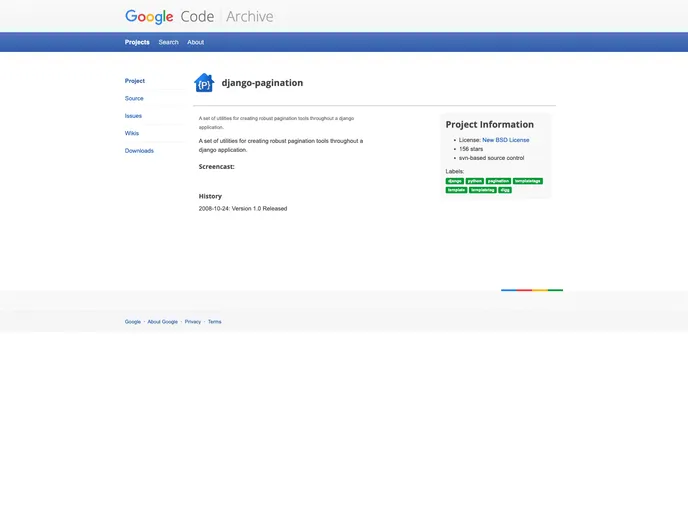The image size is (688, 512).
Task: Select Source in the left sidebar
Action: click(134, 98)
